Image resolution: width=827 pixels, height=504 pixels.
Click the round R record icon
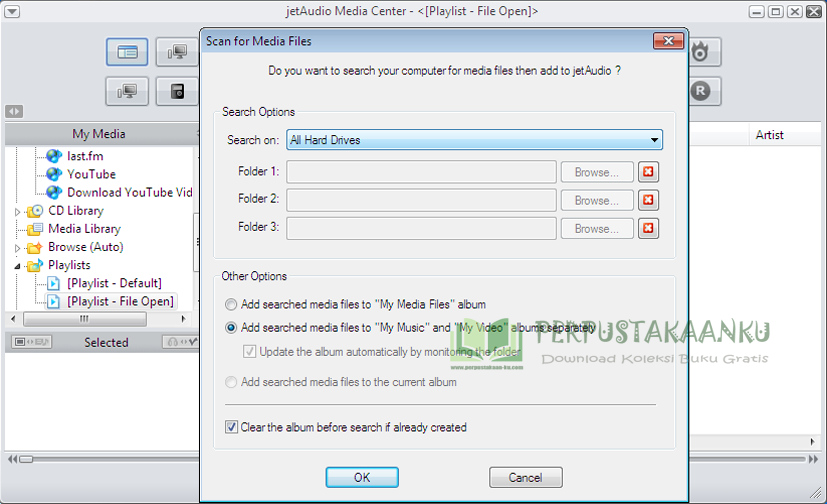coord(701,91)
